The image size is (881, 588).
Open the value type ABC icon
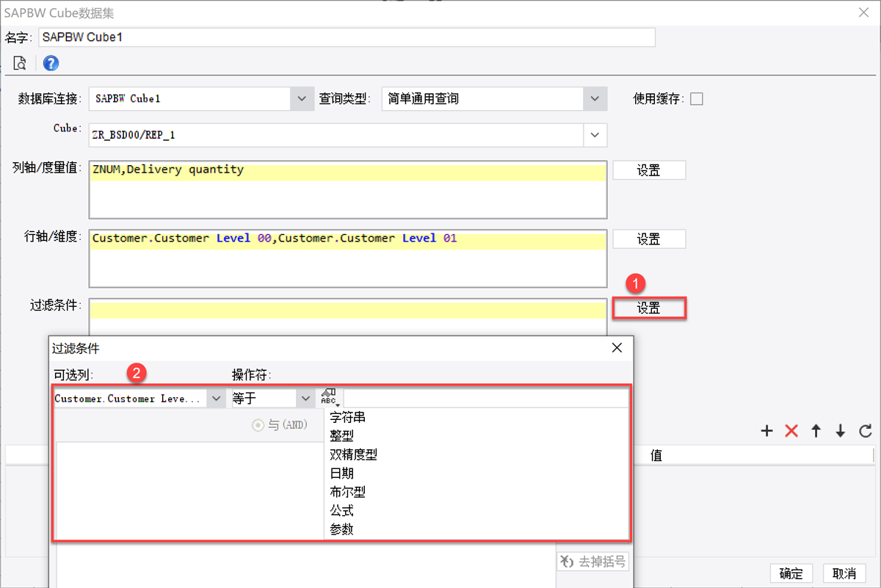pos(330,398)
